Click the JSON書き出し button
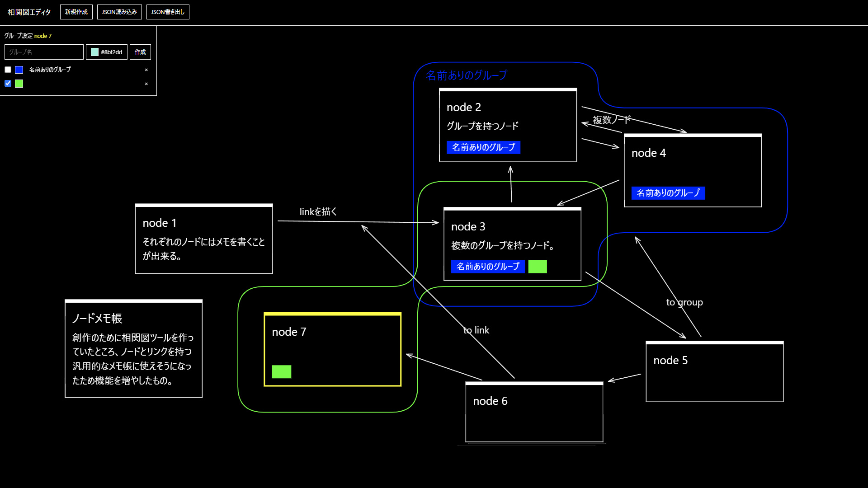The width and height of the screenshot is (868, 488). tap(168, 12)
